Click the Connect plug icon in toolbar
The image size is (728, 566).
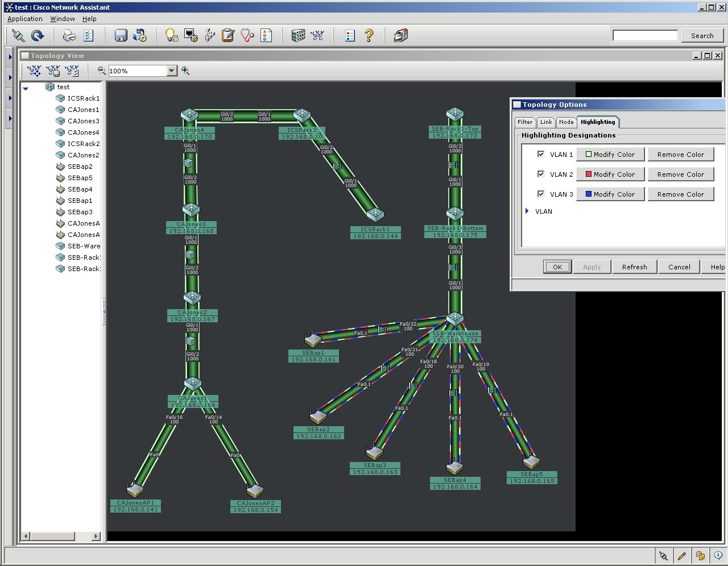pyautogui.click(x=18, y=36)
